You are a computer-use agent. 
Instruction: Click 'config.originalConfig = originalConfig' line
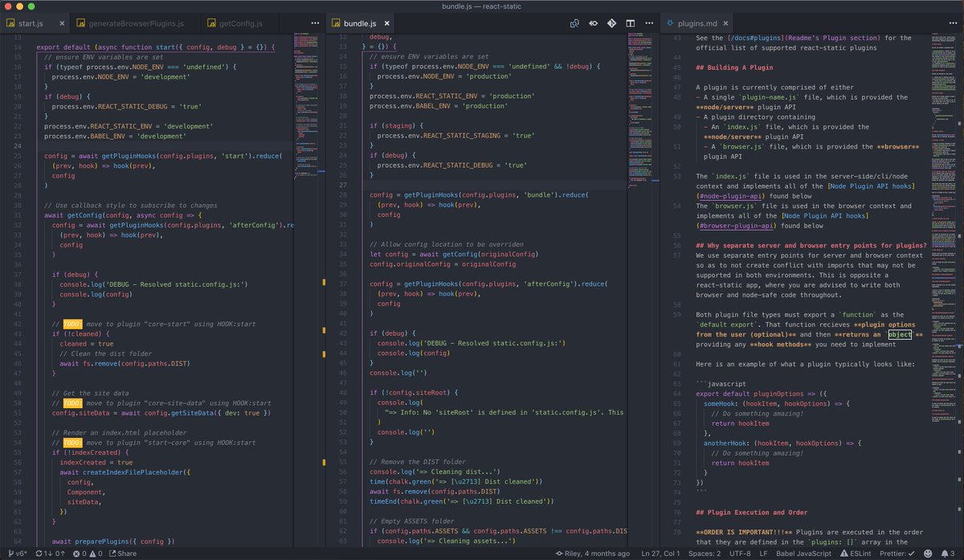(x=443, y=264)
